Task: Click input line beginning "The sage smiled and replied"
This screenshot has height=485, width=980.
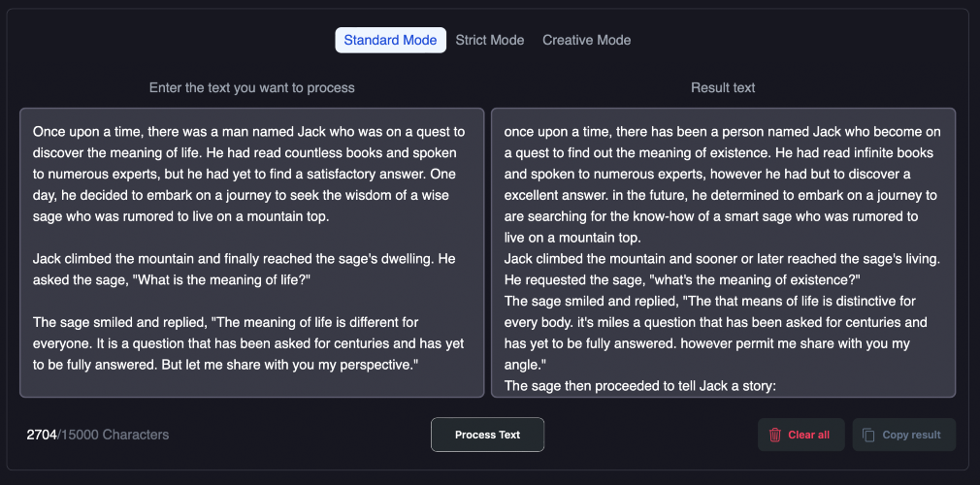Action: [225, 322]
